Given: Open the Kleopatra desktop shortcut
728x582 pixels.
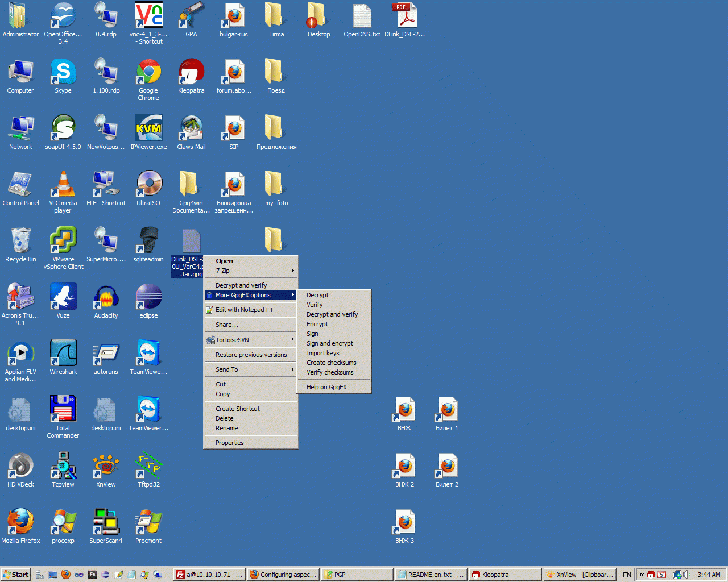Looking at the screenshot, I should (x=191, y=76).
